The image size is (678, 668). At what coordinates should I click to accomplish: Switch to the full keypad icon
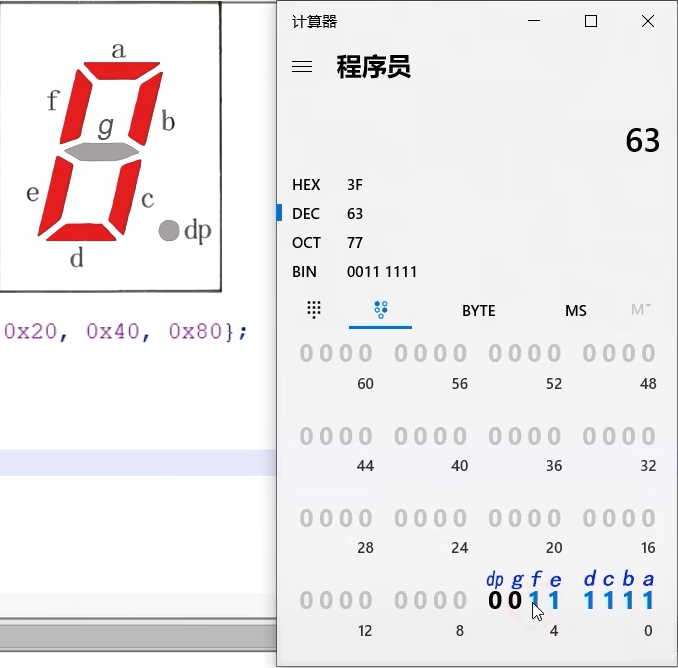tap(314, 310)
